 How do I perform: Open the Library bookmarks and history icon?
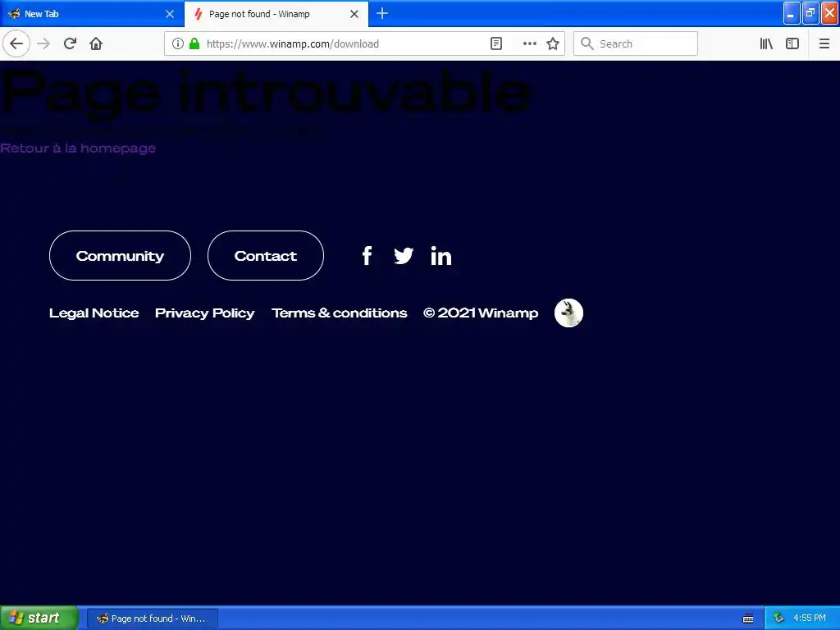tap(766, 43)
